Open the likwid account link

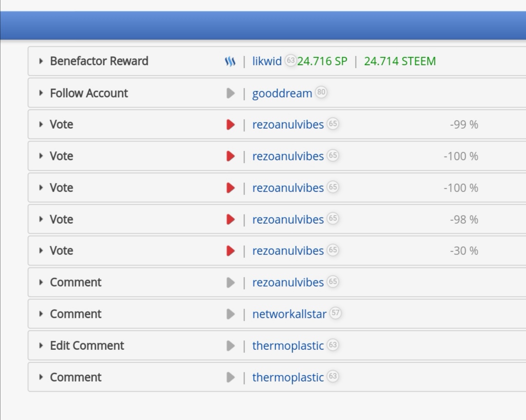pos(267,61)
